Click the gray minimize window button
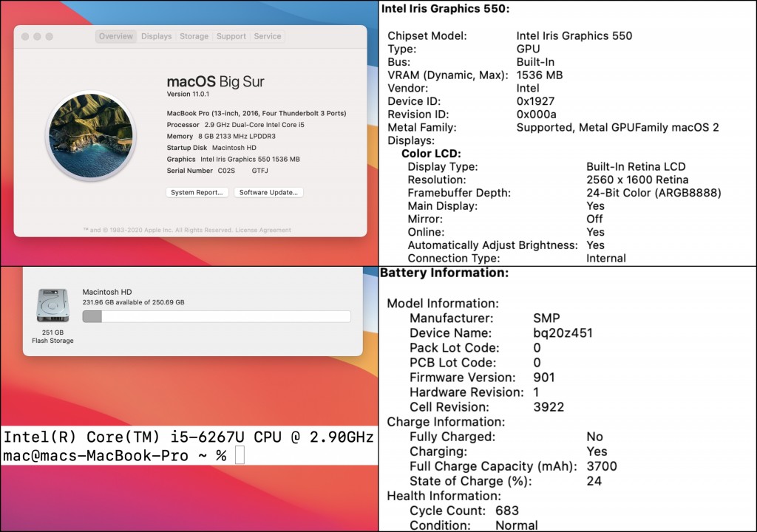The height and width of the screenshot is (532, 757). click(x=37, y=36)
